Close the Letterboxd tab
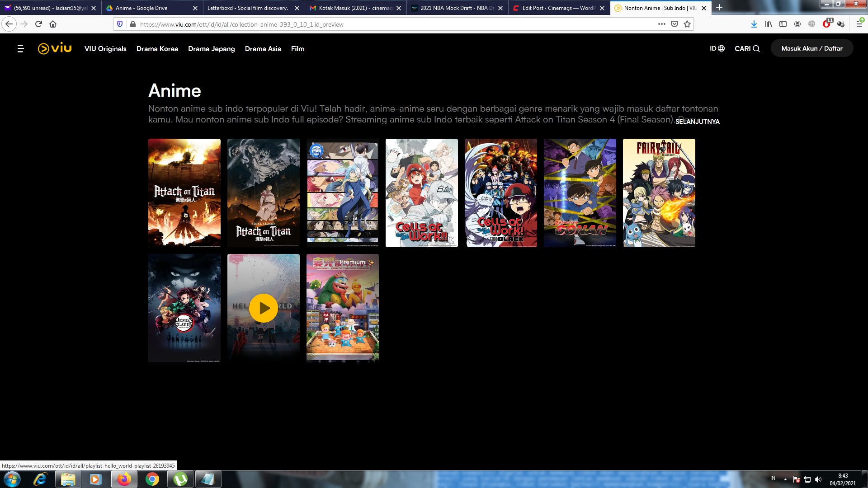The width and height of the screenshot is (868, 488). 297,8
